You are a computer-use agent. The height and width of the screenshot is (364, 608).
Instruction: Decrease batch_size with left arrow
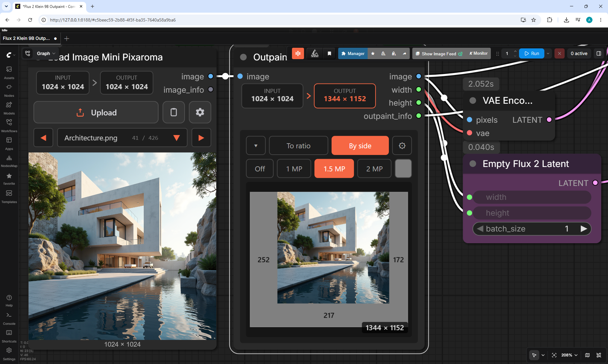point(480,229)
